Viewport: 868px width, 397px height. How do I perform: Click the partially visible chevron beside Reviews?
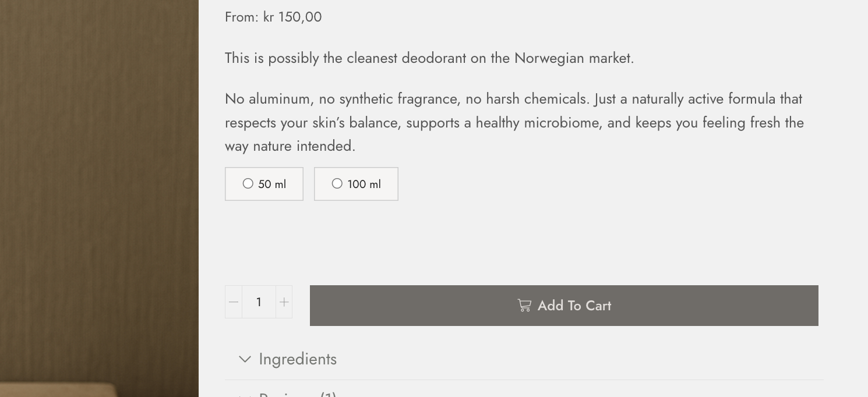tap(245, 395)
